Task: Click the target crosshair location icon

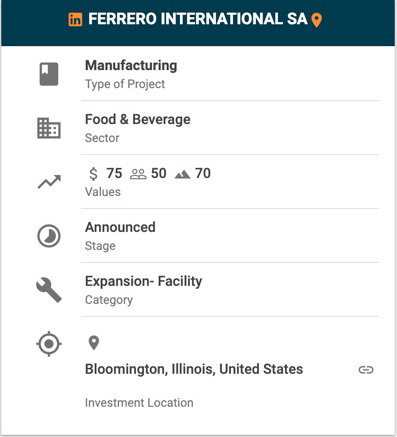Action: [x=49, y=344]
